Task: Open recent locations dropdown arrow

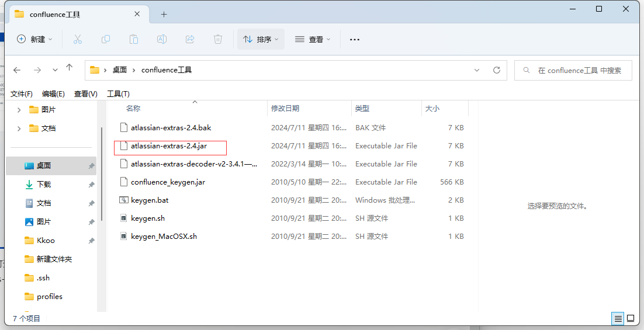Action: (x=55, y=70)
